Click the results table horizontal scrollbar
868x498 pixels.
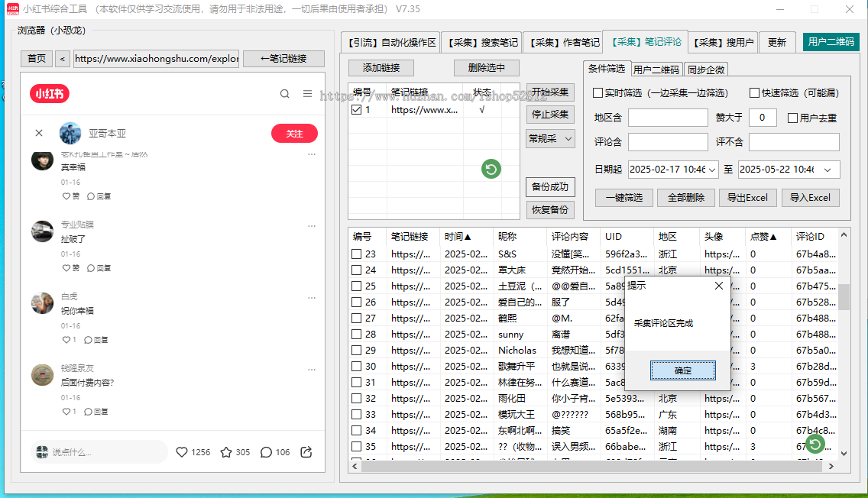point(593,467)
